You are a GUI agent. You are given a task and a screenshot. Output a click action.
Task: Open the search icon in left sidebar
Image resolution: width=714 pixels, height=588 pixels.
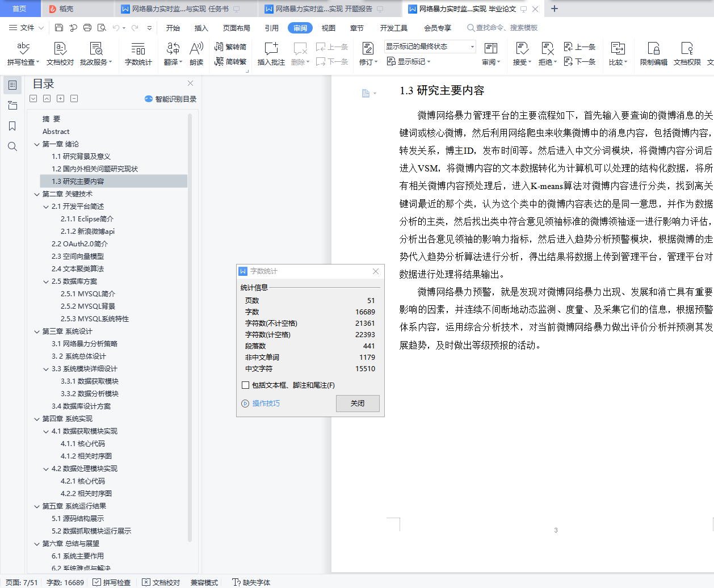click(12, 146)
